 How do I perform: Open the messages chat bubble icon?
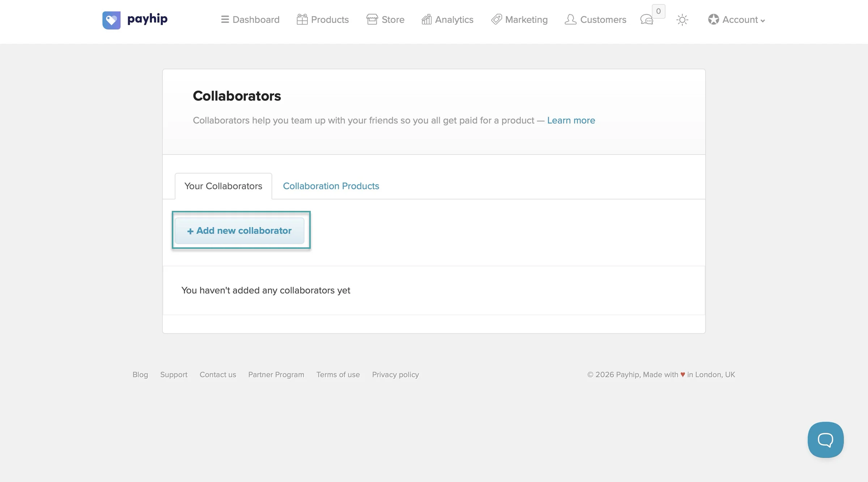click(647, 20)
